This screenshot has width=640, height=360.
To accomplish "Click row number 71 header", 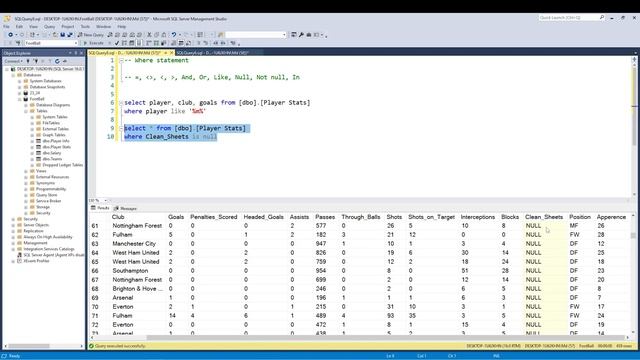I will point(95,316).
